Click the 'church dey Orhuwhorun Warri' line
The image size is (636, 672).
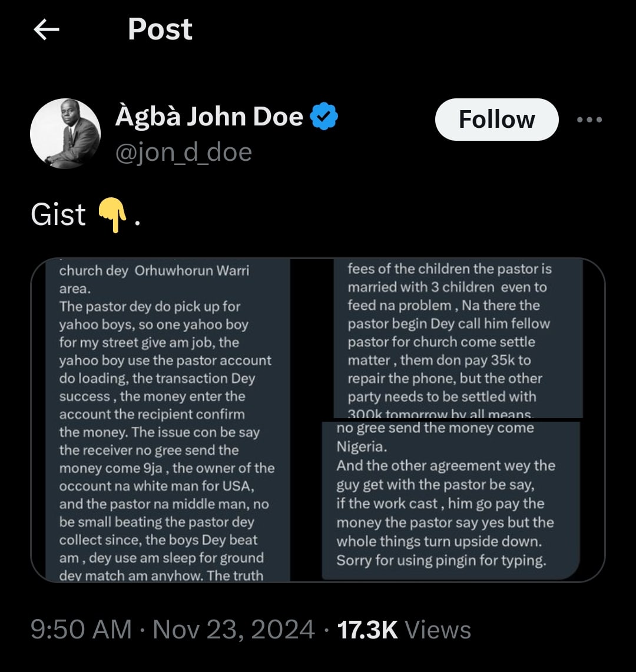[x=154, y=271]
